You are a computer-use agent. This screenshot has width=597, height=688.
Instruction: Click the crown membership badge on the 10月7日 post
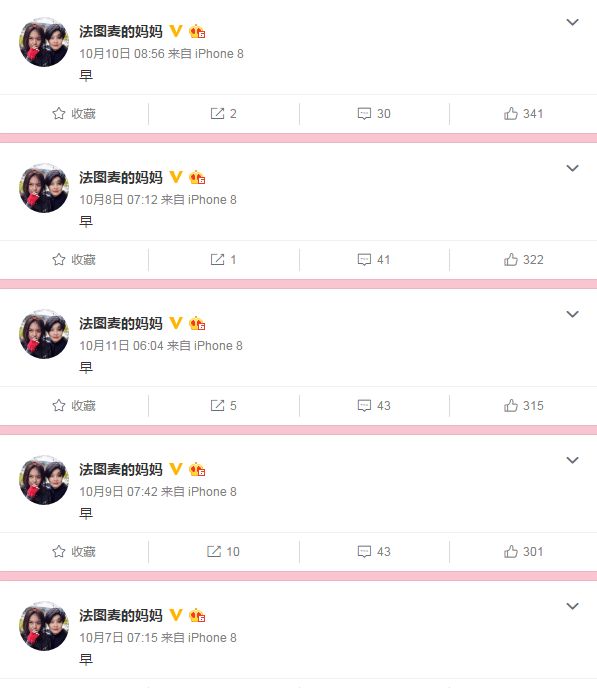point(197,616)
